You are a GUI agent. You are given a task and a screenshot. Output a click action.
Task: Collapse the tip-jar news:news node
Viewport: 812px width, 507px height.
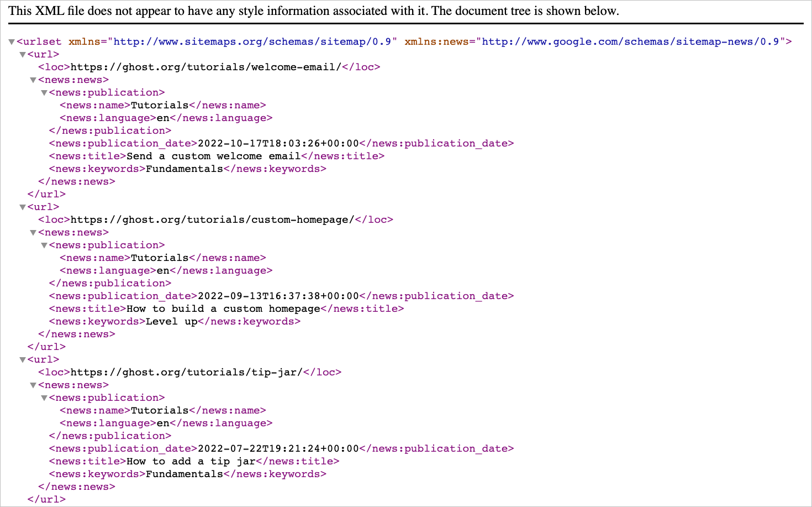click(x=33, y=385)
